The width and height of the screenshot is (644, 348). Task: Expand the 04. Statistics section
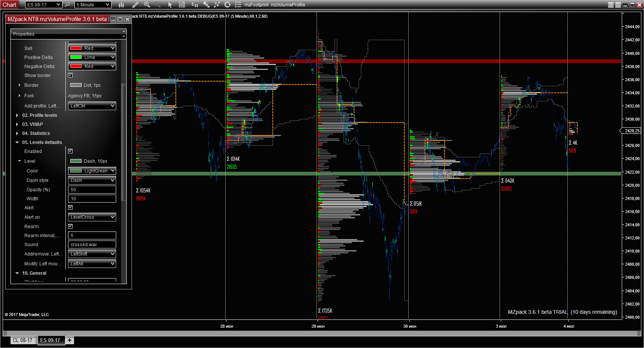pyautogui.click(x=17, y=133)
